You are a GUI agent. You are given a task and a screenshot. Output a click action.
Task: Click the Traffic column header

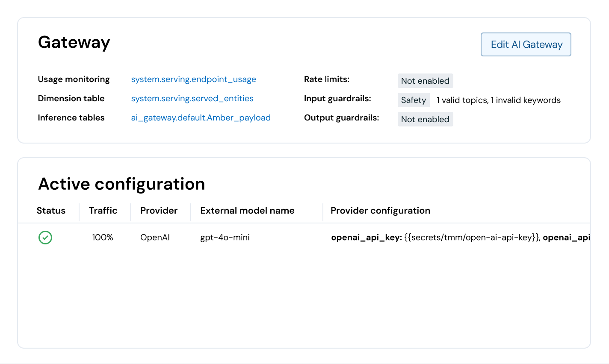point(103,211)
